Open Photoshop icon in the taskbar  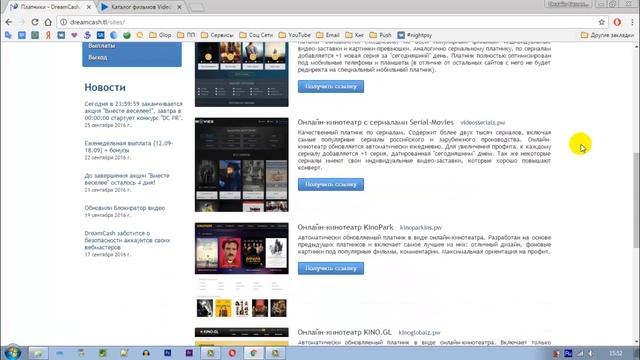point(168,353)
